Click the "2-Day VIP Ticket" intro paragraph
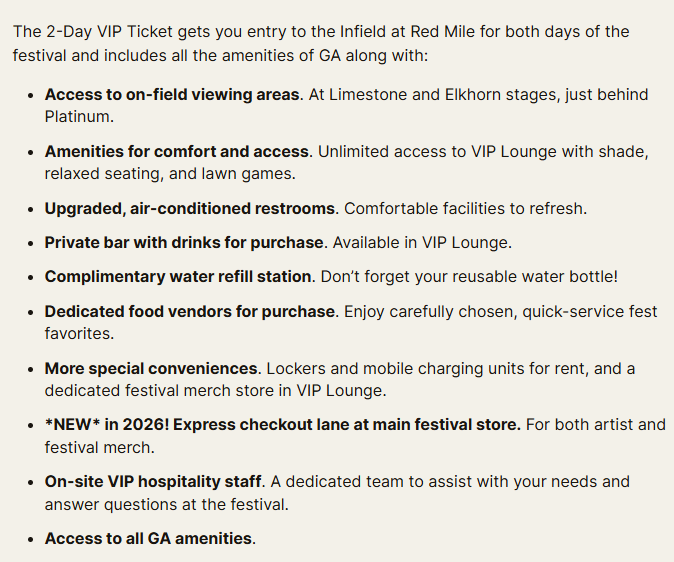 tap(321, 42)
